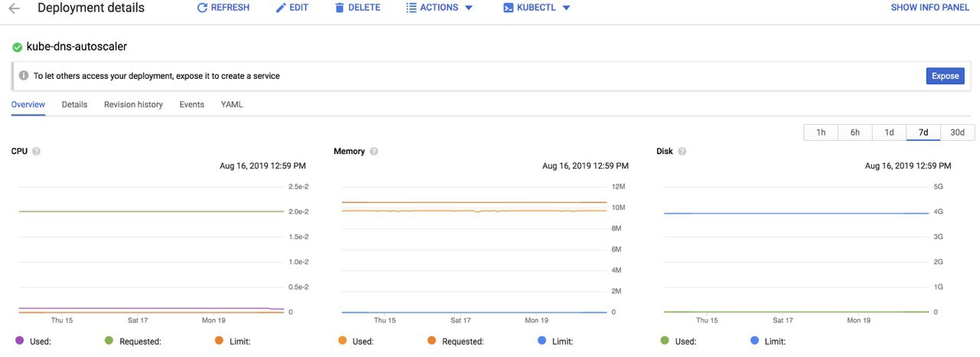Toggle orange CPU Limit legend dot

pyautogui.click(x=218, y=340)
